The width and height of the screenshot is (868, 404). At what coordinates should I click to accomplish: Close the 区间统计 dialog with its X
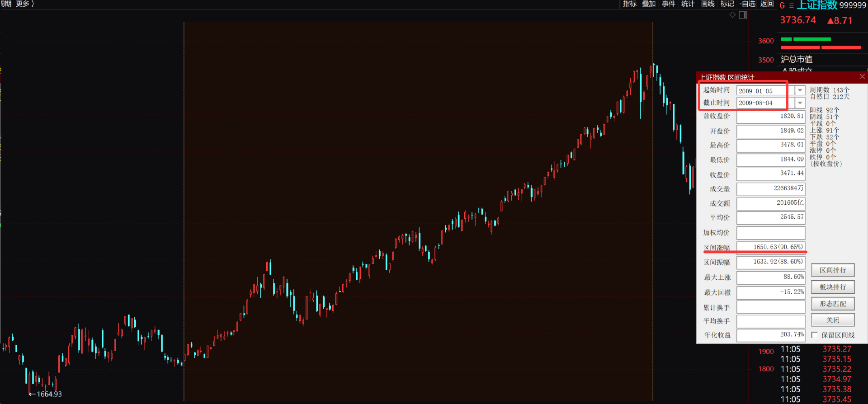tap(862, 76)
